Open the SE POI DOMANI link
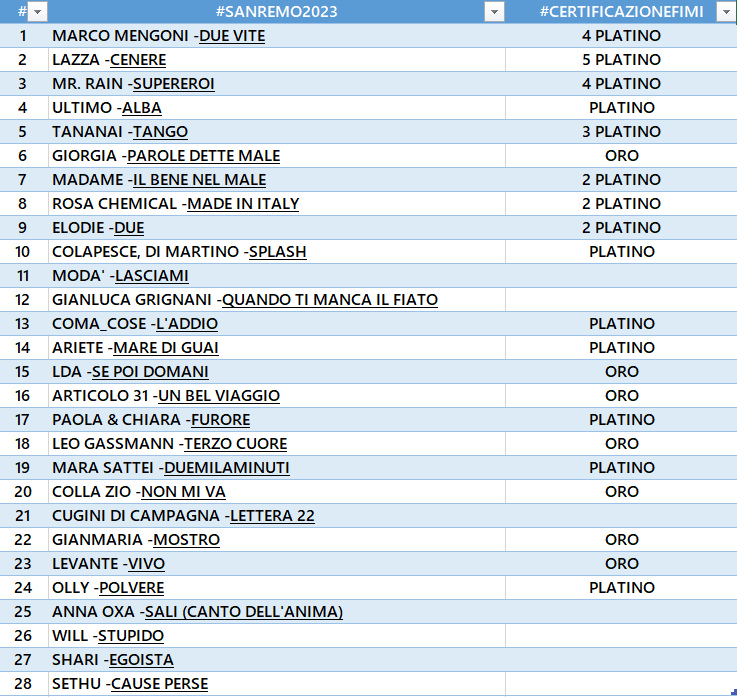Image resolution: width=737 pixels, height=697 pixels. 150,371
